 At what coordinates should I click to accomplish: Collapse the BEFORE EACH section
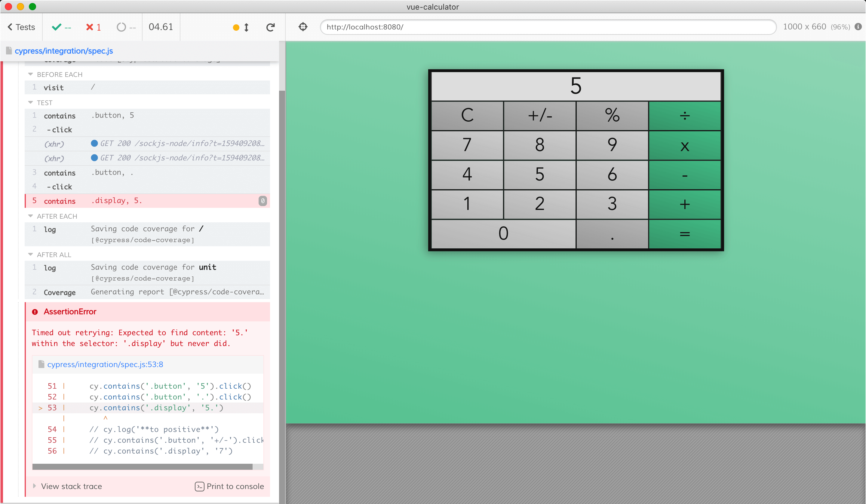pos(55,74)
